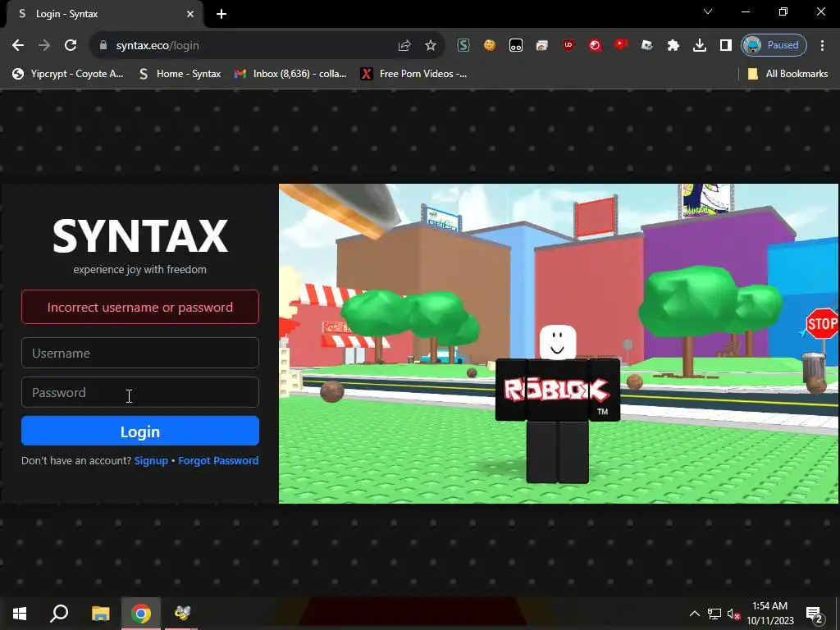Open the cookie extension icon

point(490,46)
